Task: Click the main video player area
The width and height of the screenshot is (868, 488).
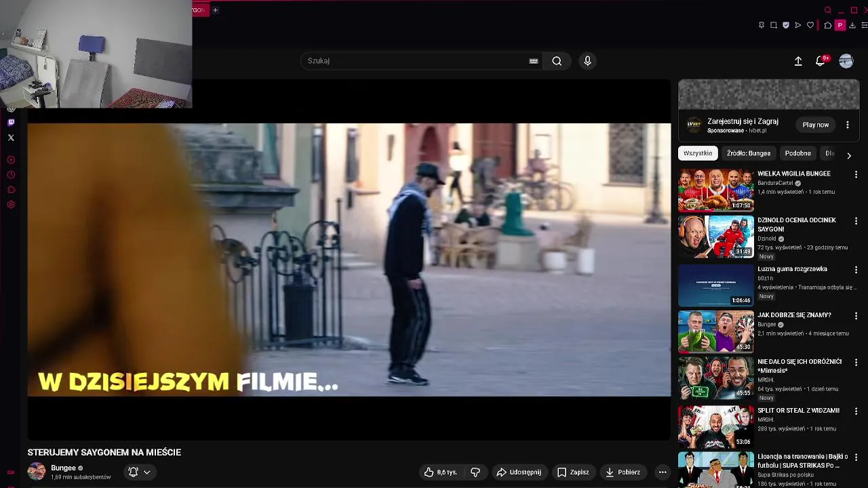Action: [x=349, y=260]
